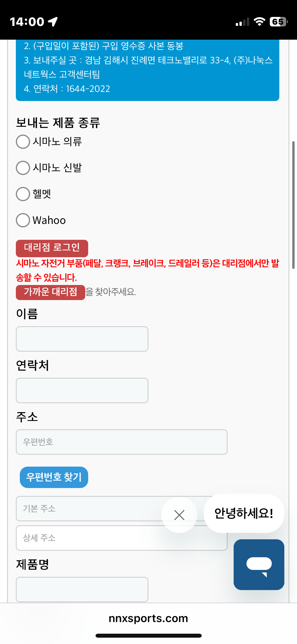
Task: Tap the location arrow in status bar
Action: [x=53, y=22]
